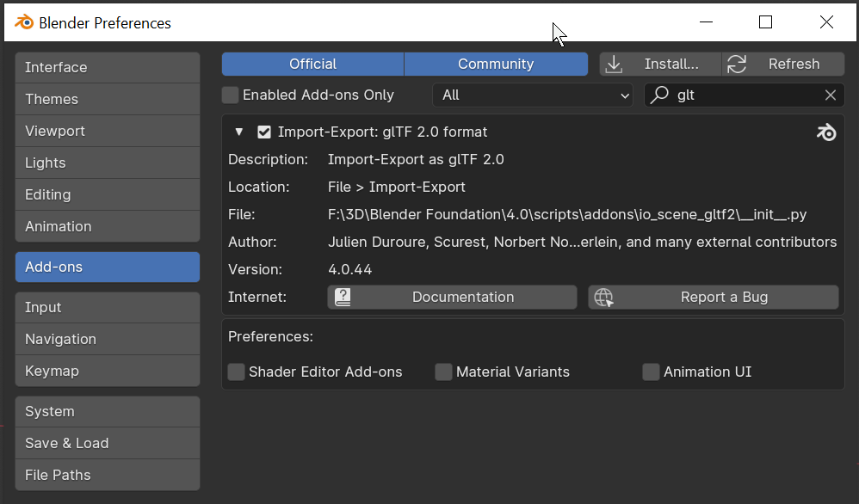
Task: Click the Blender official add-on logo icon
Action: [x=826, y=132]
